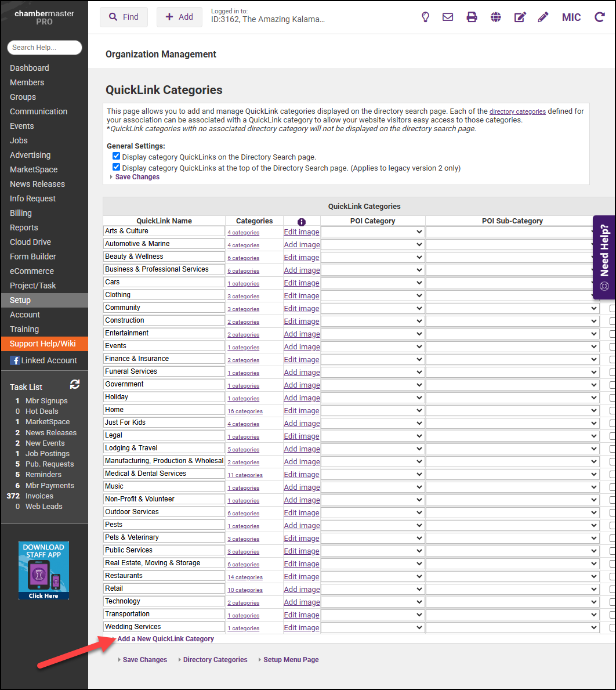
Task: Expand POI Sub-Category dropdown for Restaurants
Action: click(x=512, y=577)
